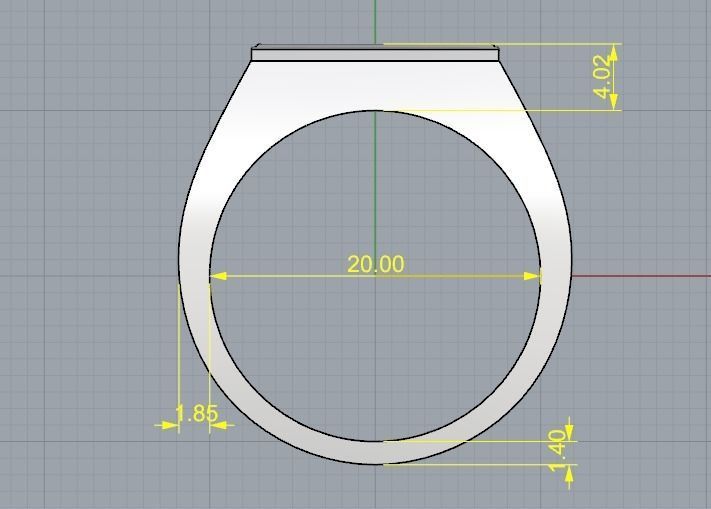Select the 1.85 side thickness dimension text
This screenshot has width=711, height=509.
coord(196,413)
